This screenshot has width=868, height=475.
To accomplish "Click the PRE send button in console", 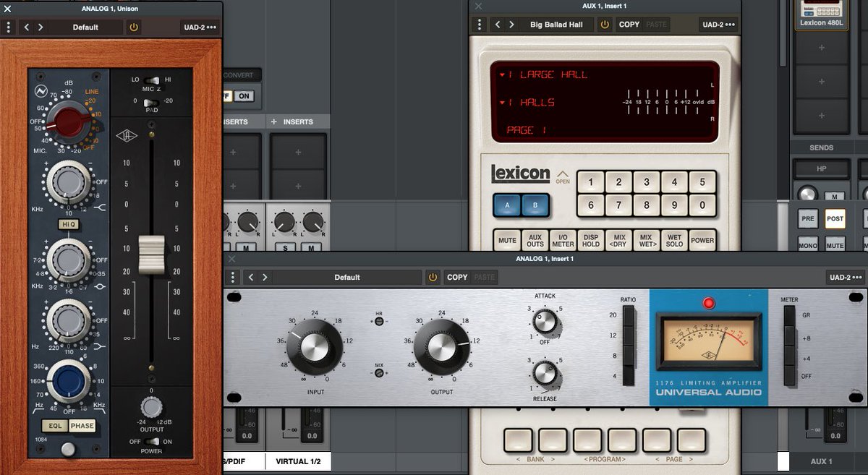I will [x=807, y=219].
